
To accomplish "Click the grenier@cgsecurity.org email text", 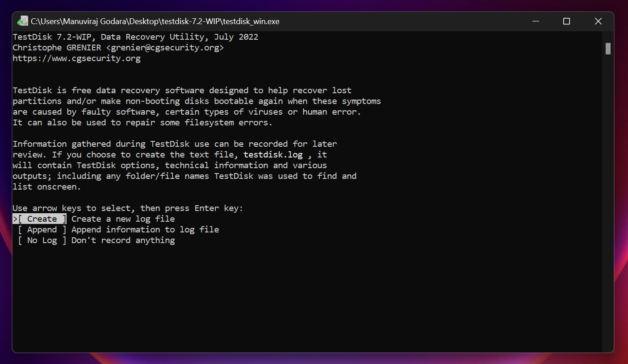I will 165,48.
